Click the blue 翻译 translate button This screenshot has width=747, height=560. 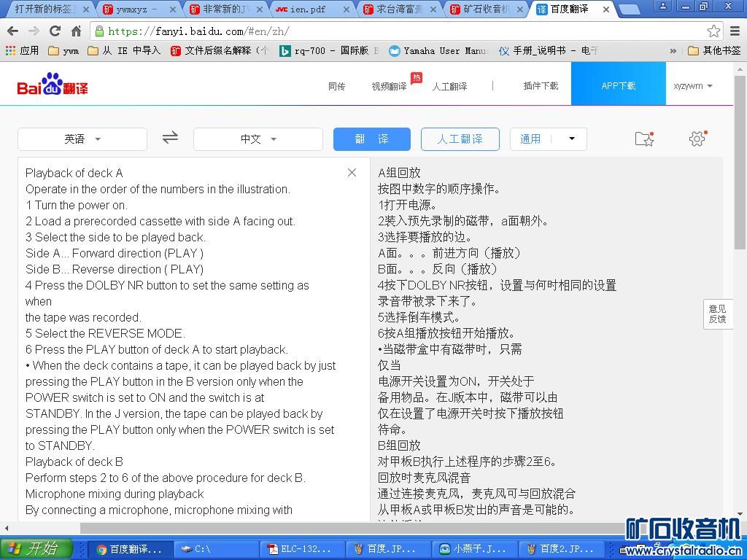point(371,139)
